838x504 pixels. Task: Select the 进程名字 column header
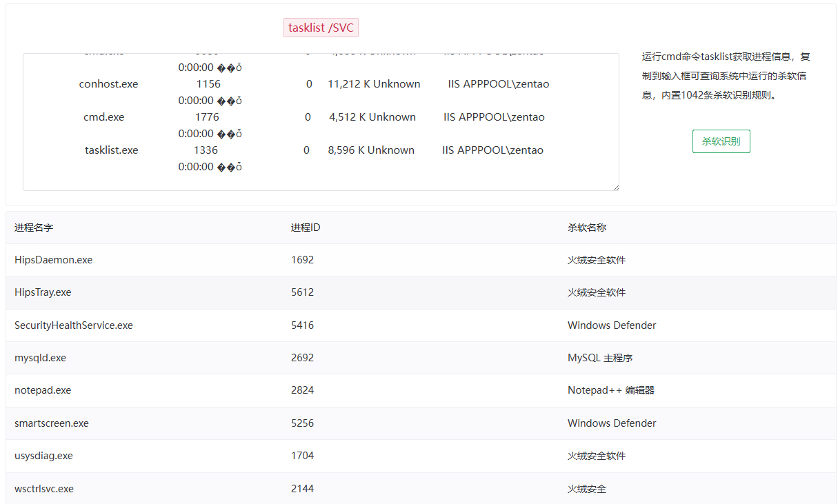pos(34,228)
